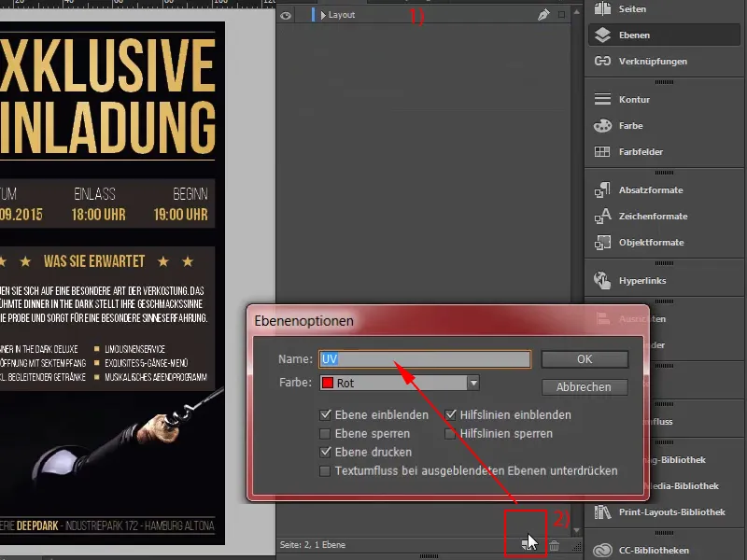Open the CC-Bibliotheken cloud icon
The image size is (747, 560).
(x=602, y=550)
